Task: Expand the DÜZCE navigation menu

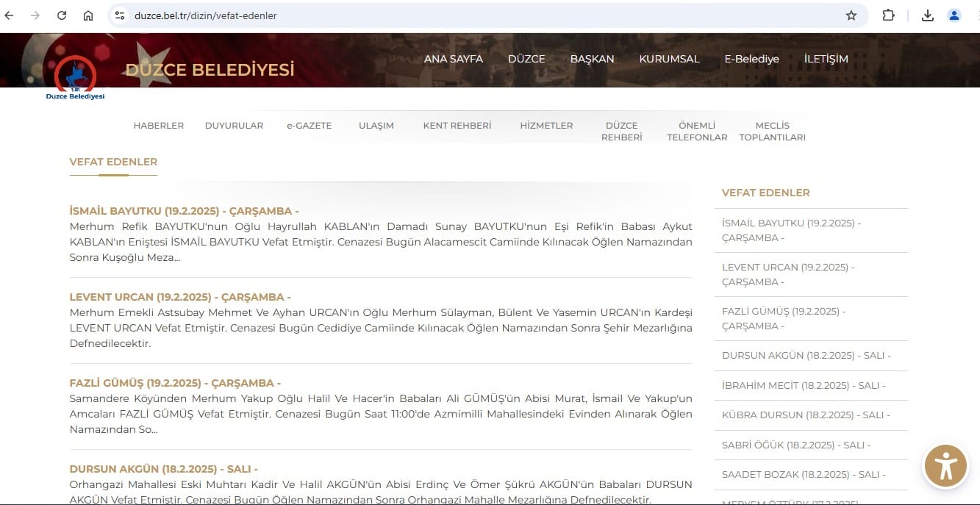Action: click(526, 59)
